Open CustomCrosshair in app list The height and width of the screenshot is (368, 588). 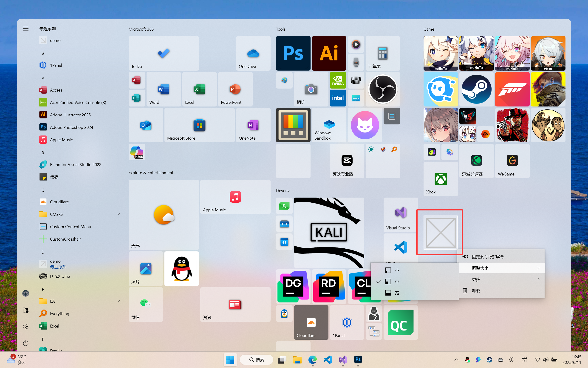(x=80, y=239)
